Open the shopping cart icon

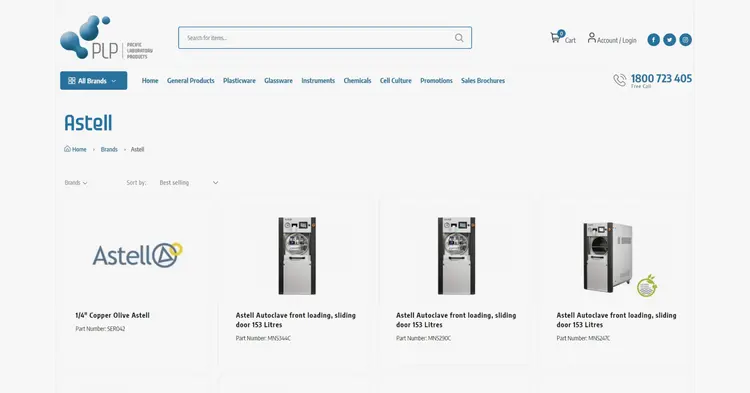click(555, 37)
